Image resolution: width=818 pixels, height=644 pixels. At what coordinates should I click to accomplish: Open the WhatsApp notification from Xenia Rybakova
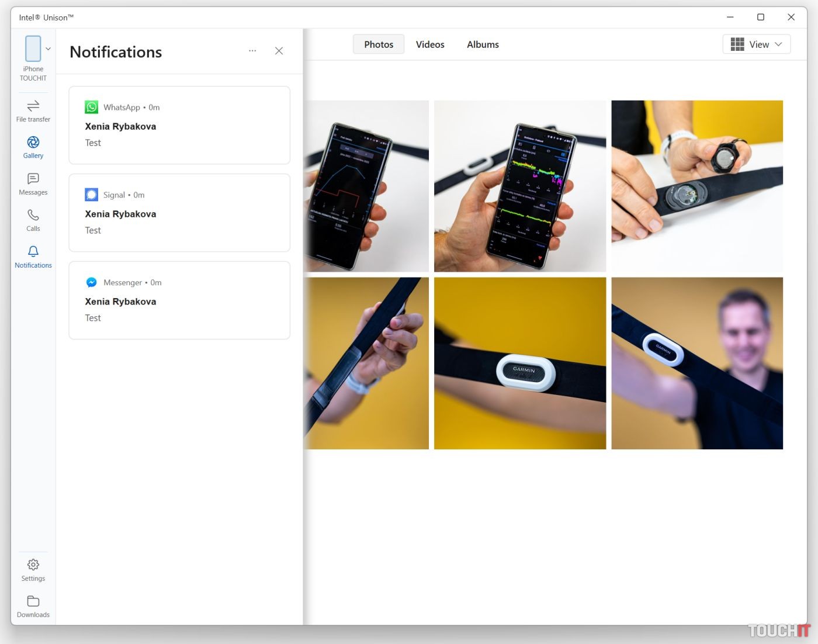(179, 125)
